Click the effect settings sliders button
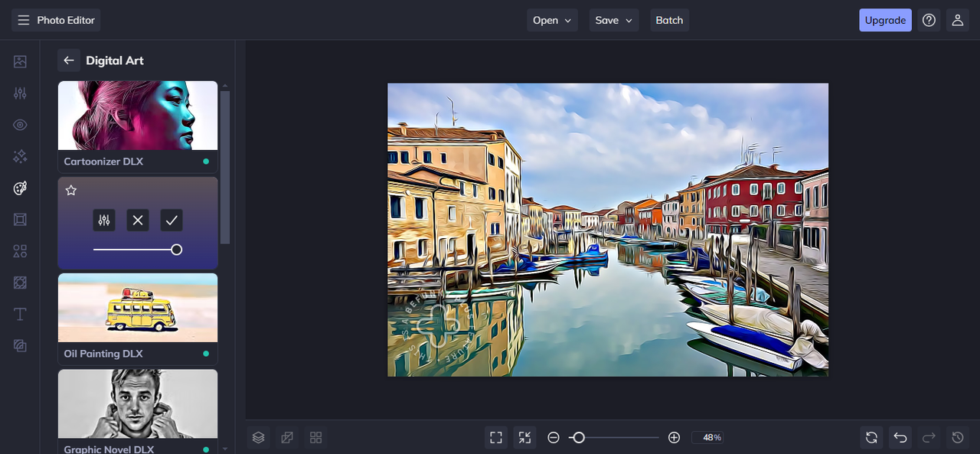The image size is (980, 454). (104, 220)
